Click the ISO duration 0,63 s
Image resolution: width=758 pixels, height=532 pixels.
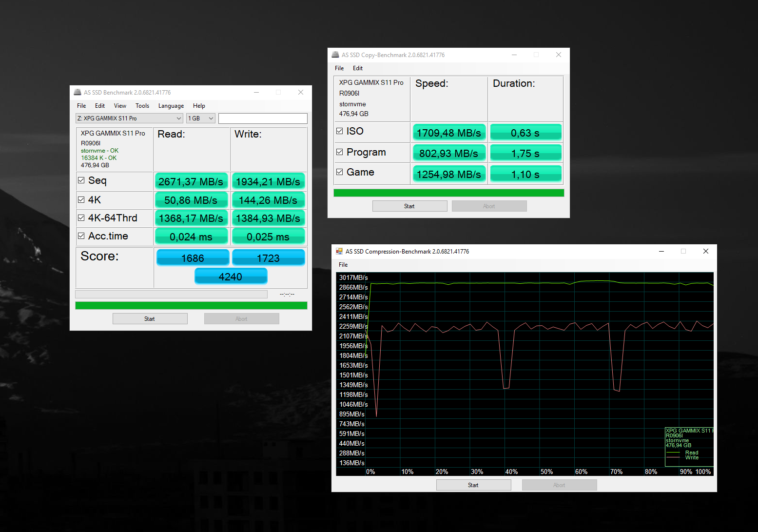tap(525, 133)
